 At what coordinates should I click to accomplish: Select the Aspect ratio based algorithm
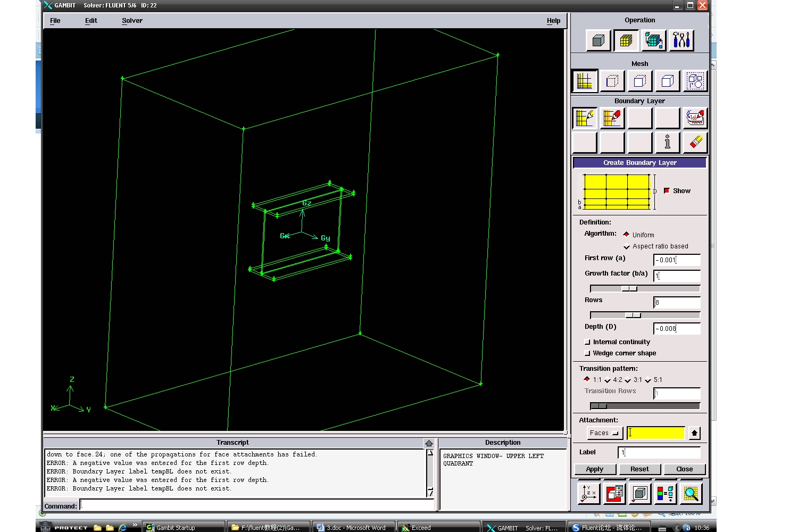point(627,246)
